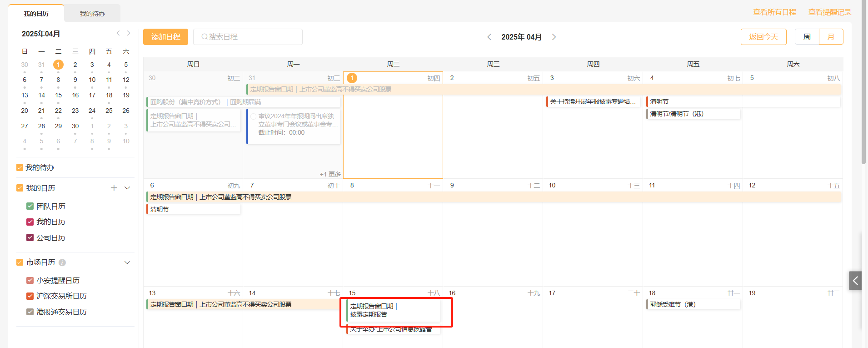The height and width of the screenshot is (348, 868).
Task: Toggle completion circle of 审议2024年年报 todo
Action: click(254, 116)
